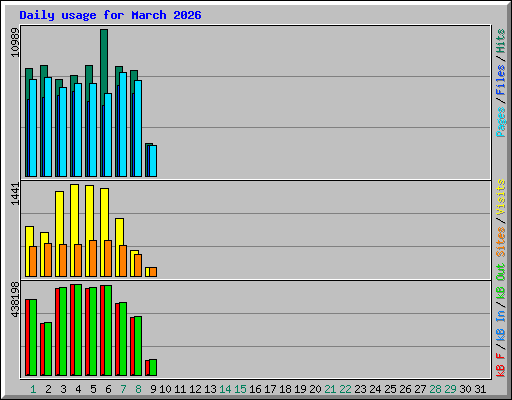Screen dimensions: 512x400
Task: Click the 10989 axis value
Action: coord(15,42)
